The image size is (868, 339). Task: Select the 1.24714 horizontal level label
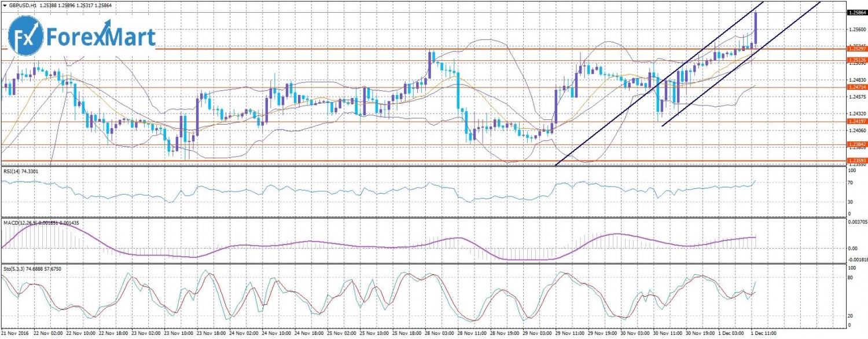tap(856, 87)
